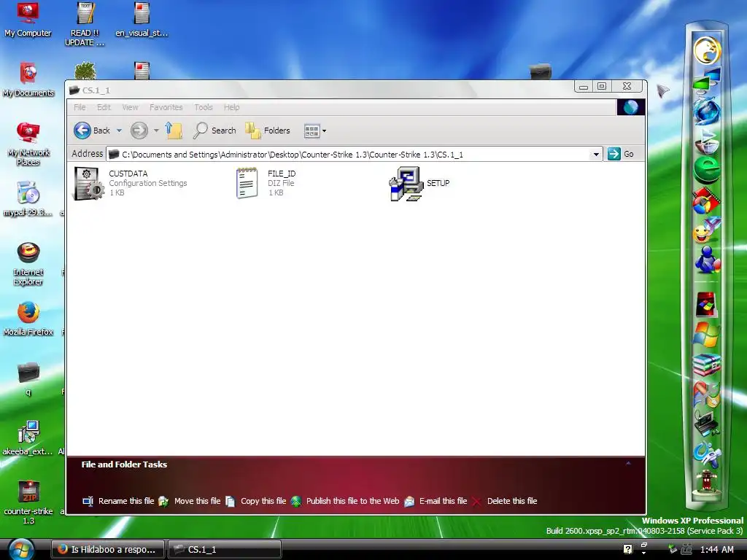Open the Views dropdown button

coord(315,131)
